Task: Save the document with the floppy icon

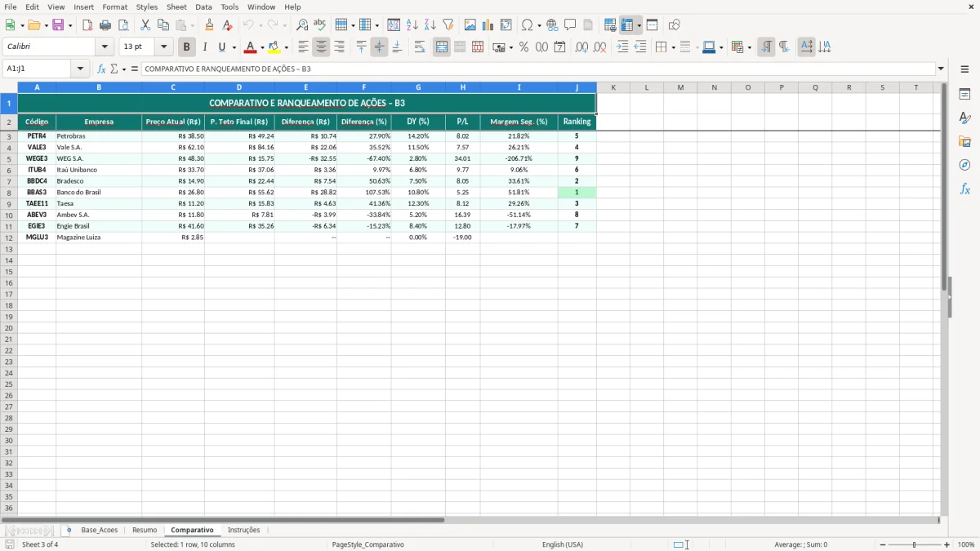Action: [57, 25]
